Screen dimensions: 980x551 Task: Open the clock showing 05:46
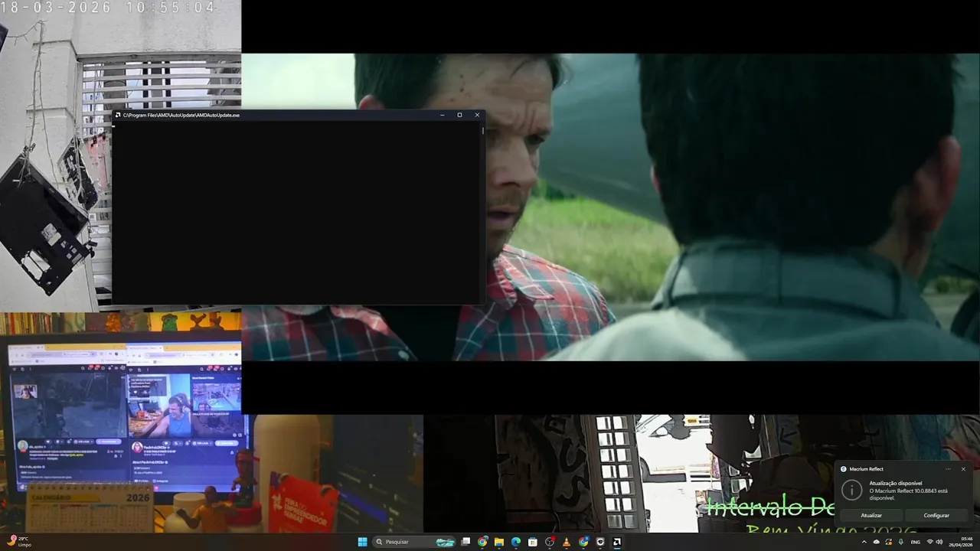point(961,542)
